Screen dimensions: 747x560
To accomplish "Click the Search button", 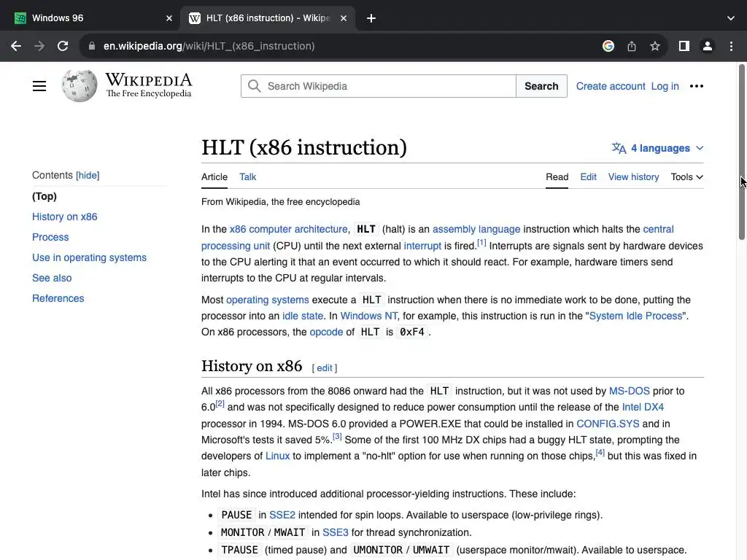I will click(x=541, y=86).
